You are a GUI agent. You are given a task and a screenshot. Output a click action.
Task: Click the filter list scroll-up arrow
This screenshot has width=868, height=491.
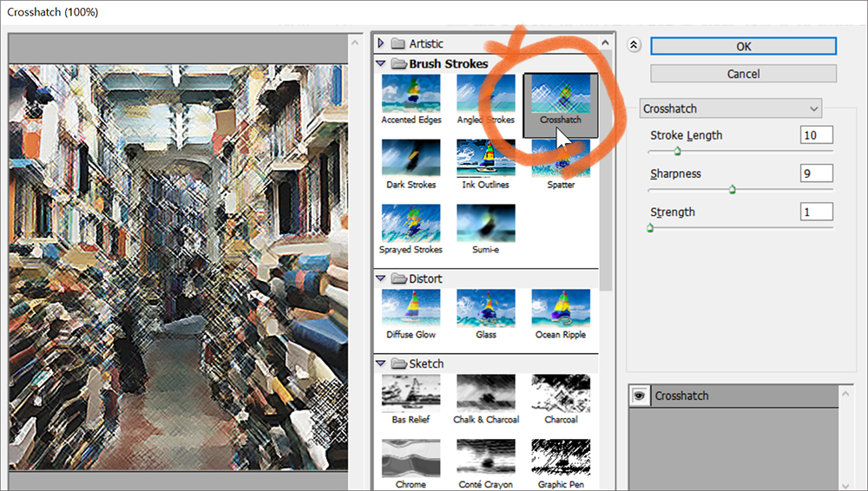pyautogui.click(x=606, y=43)
